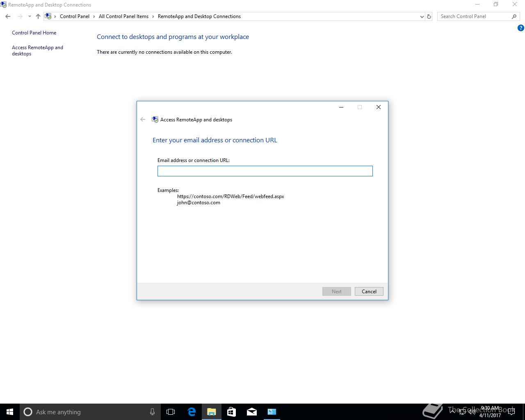Open the Action Center notifications icon
The width and height of the screenshot is (525, 420).
click(x=511, y=412)
